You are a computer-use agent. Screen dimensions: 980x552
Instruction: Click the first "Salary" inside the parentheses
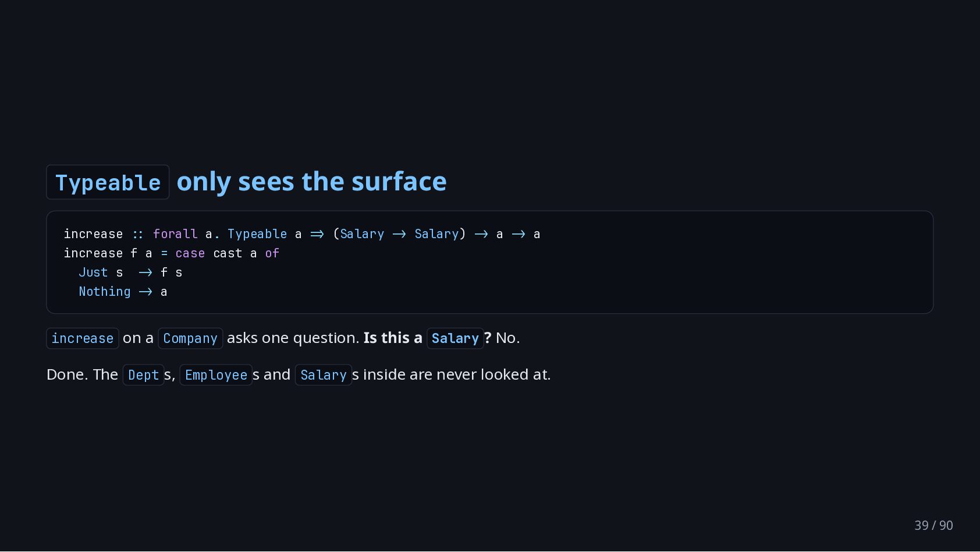362,234
